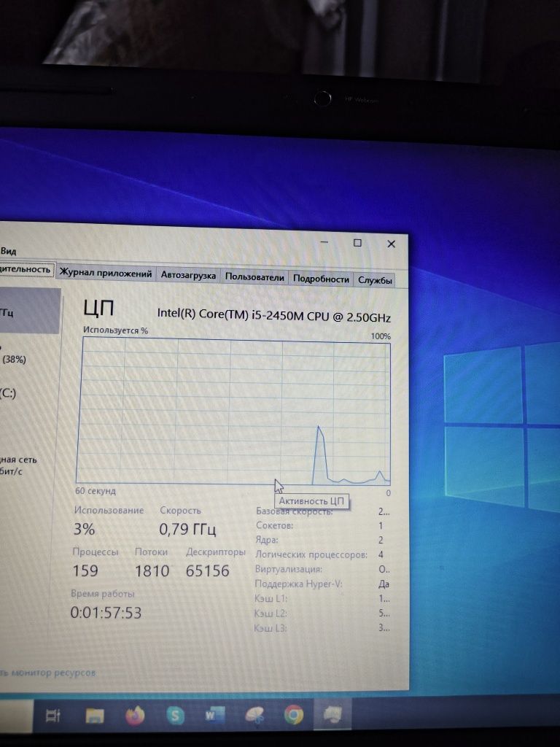Select the Производительность tab

(x=26, y=269)
